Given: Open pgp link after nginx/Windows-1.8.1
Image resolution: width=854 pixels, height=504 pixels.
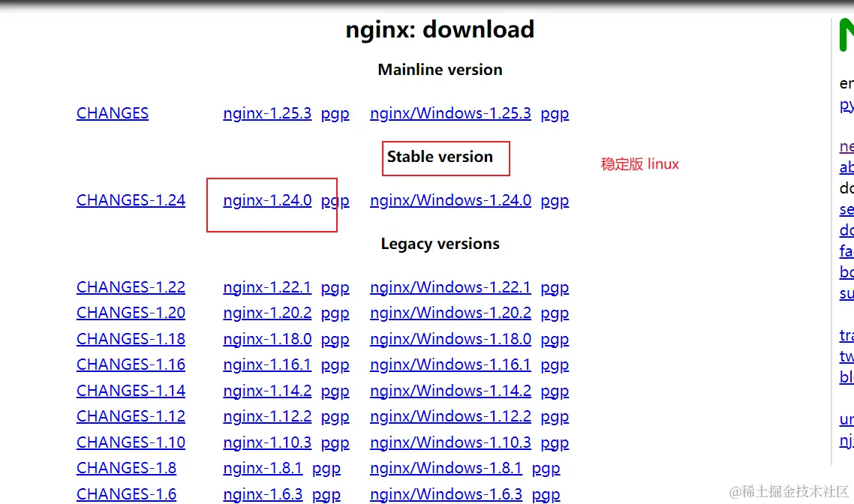Looking at the screenshot, I should click(546, 469).
